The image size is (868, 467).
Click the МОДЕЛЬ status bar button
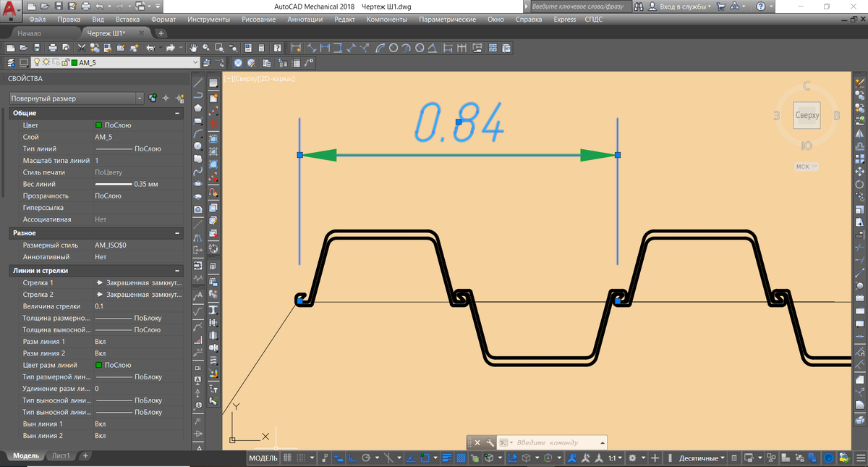tap(262, 458)
